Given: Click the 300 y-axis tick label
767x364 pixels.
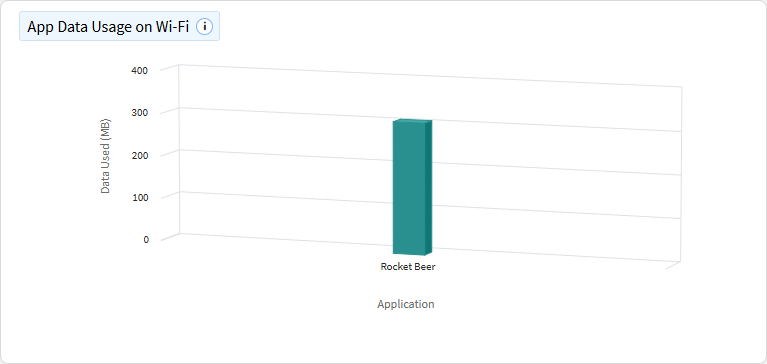Looking at the screenshot, I should (139, 113).
